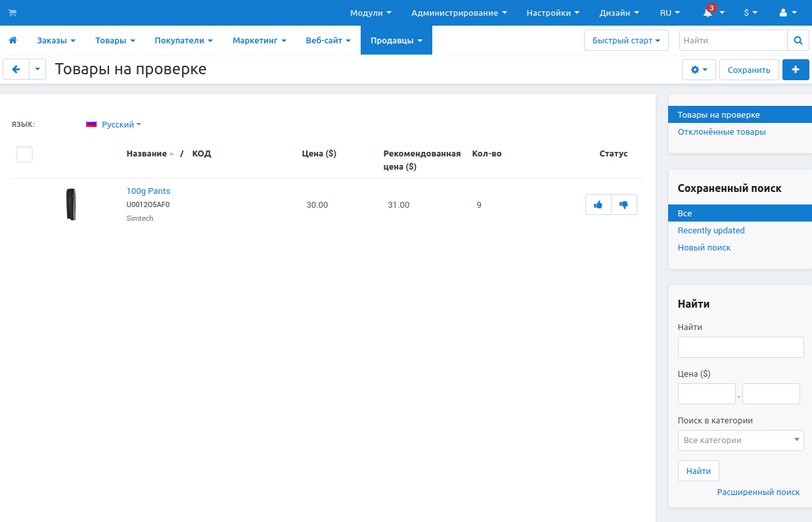Click the Сохранить button
This screenshot has width=812, height=522.
[x=749, y=70]
